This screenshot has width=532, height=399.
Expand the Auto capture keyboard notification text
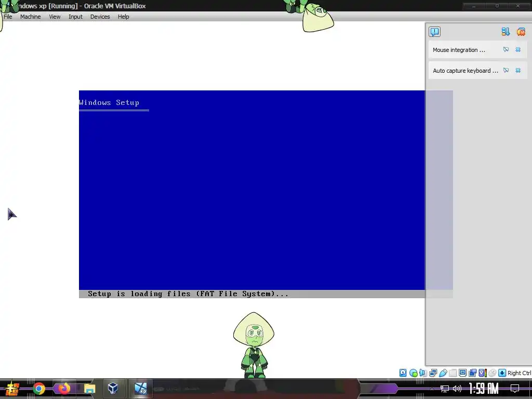[x=465, y=71]
